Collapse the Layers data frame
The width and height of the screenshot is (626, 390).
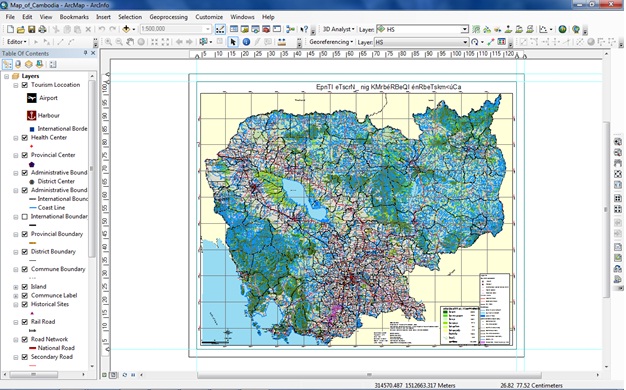(x=7, y=76)
